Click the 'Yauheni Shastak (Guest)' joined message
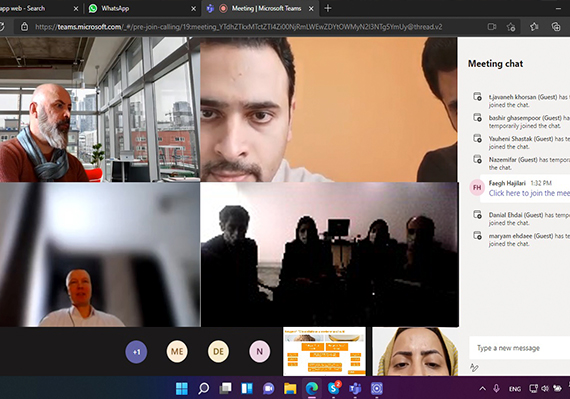This screenshot has height=399, width=570. coord(529,142)
